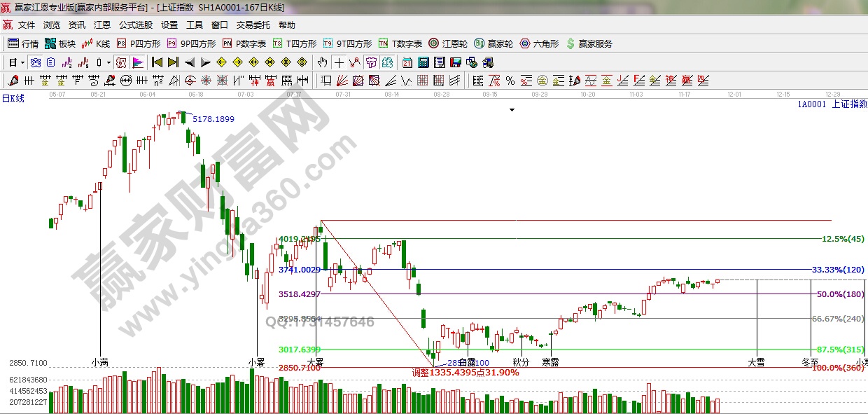The height and width of the screenshot is (414, 868).
Task: Expand the small triangle above the chart
Action: (512, 110)
